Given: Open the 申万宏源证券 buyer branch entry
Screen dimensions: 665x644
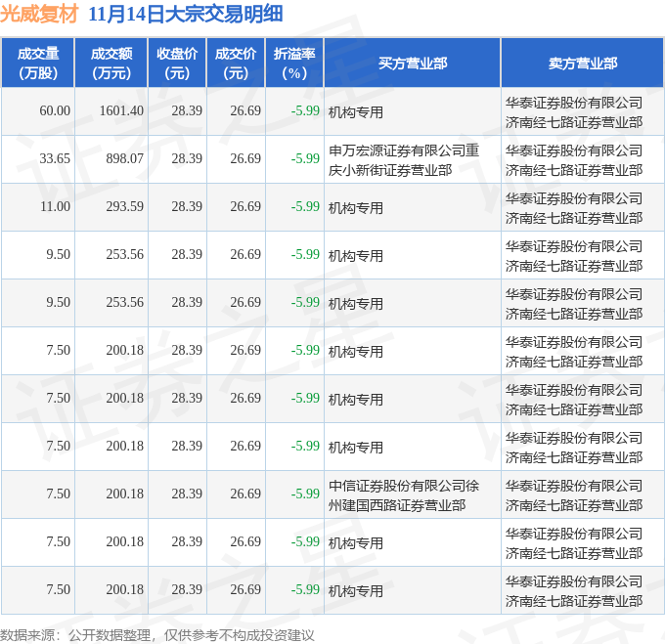Looking at the screenshot, I should [x=403, y=159].
